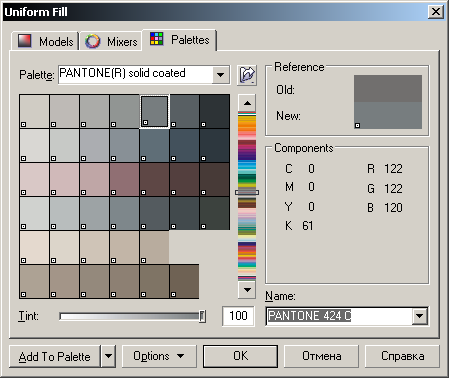Confirm with the OK button
449x378 pixels.
[x=240, y=356]
